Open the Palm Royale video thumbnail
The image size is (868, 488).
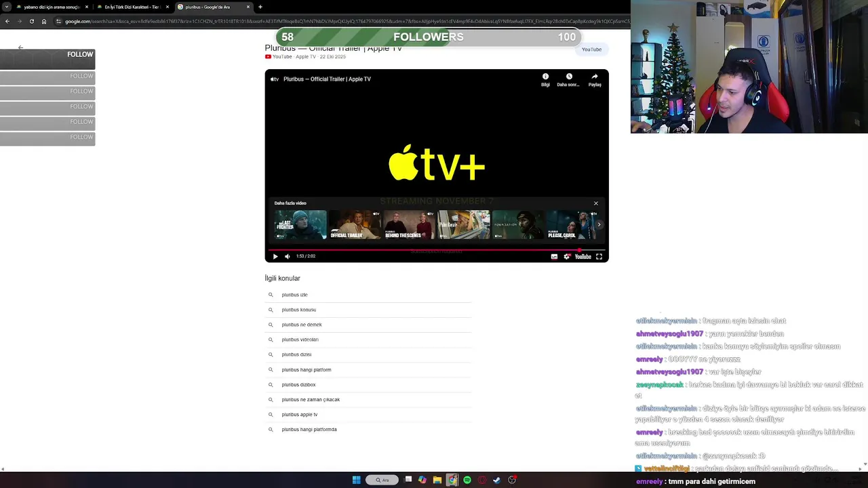pos(463,224)
